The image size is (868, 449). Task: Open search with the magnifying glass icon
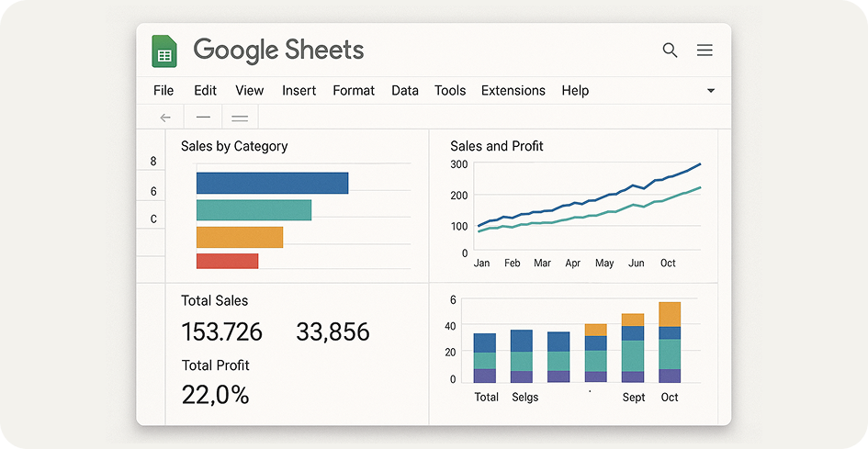point(671,51)
